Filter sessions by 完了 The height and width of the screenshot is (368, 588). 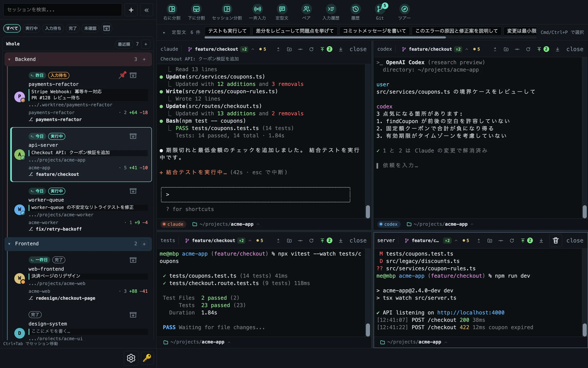coord(73,28)
